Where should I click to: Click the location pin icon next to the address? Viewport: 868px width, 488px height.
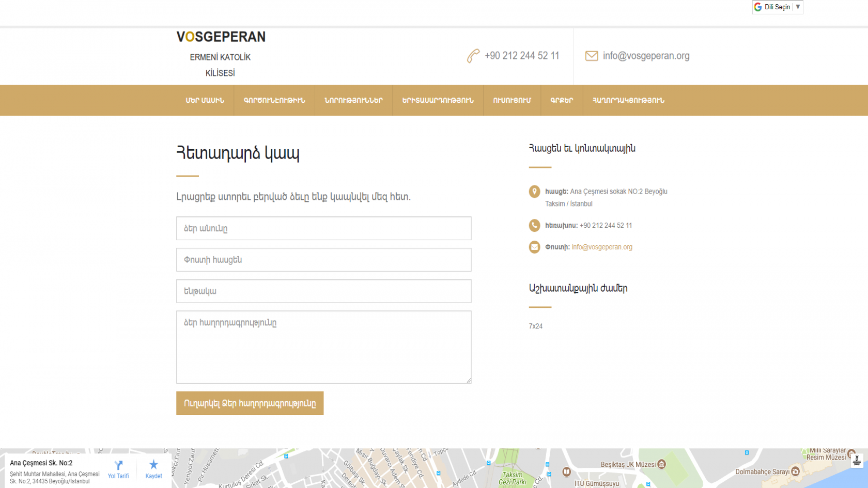pyautogui.click(x=534, y=191)
